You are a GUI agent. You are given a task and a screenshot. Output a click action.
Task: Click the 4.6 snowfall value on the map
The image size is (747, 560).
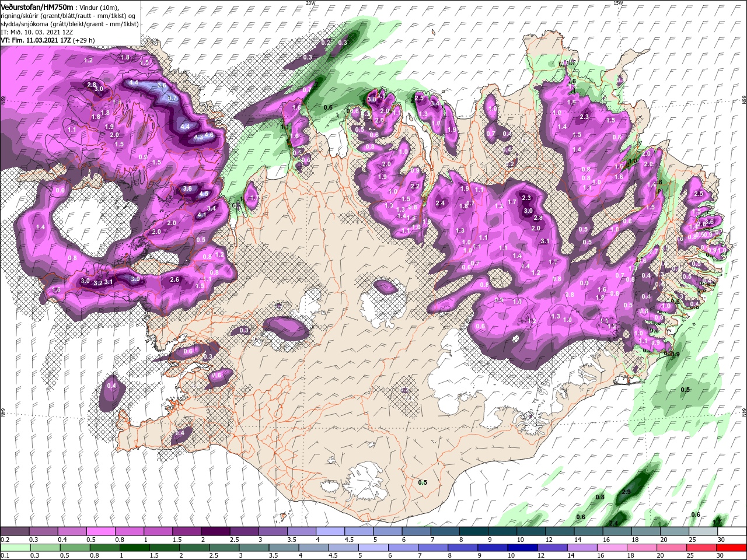point(210,135)
